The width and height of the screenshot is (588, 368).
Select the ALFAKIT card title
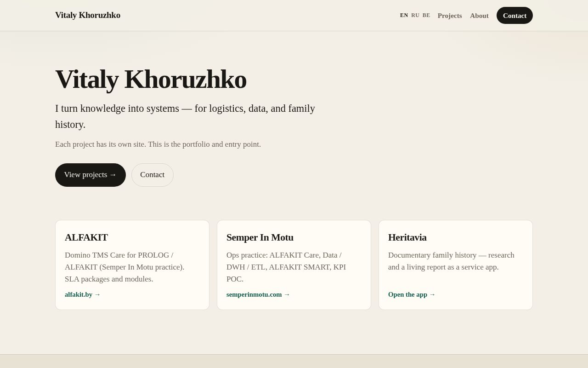tap(86, 237)
